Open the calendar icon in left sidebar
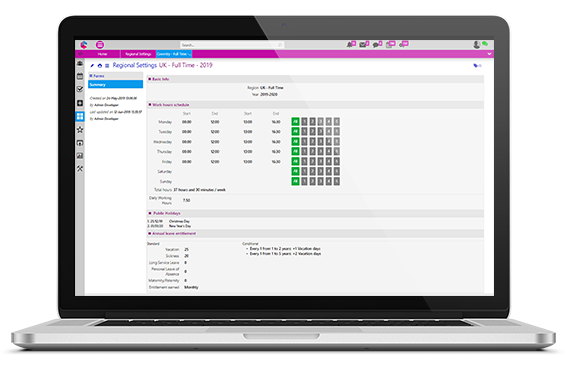This screenshot has height=383, width=570. click(x=80, y=76)
